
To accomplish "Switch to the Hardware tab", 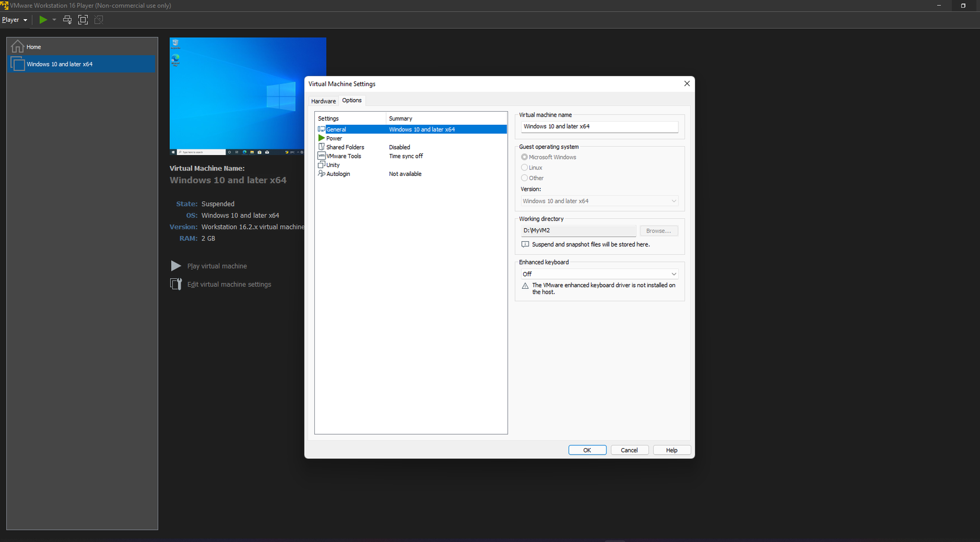I will (323, 101).
